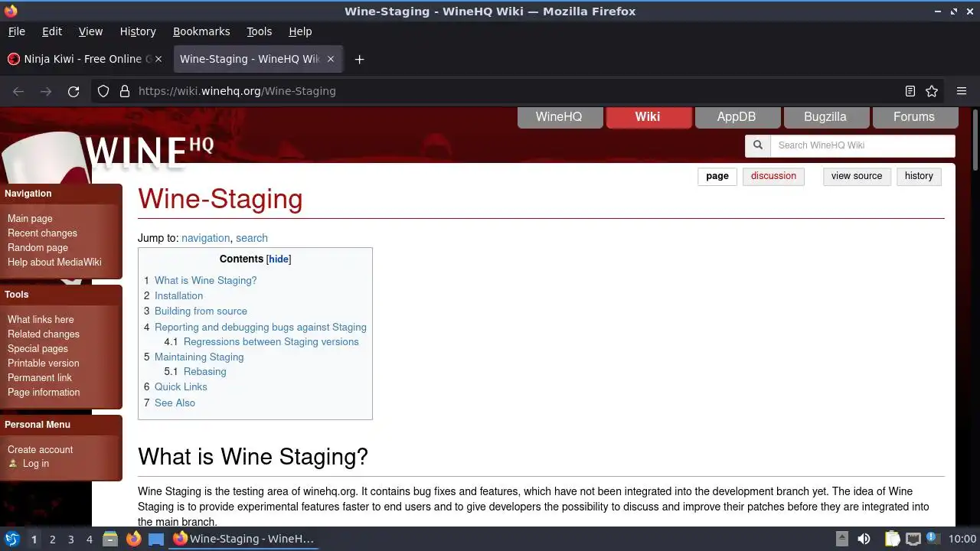Activate Wine-Staging window button in taskbar
The height and width of the screenshot is (551, 980).
coord(243,539)
